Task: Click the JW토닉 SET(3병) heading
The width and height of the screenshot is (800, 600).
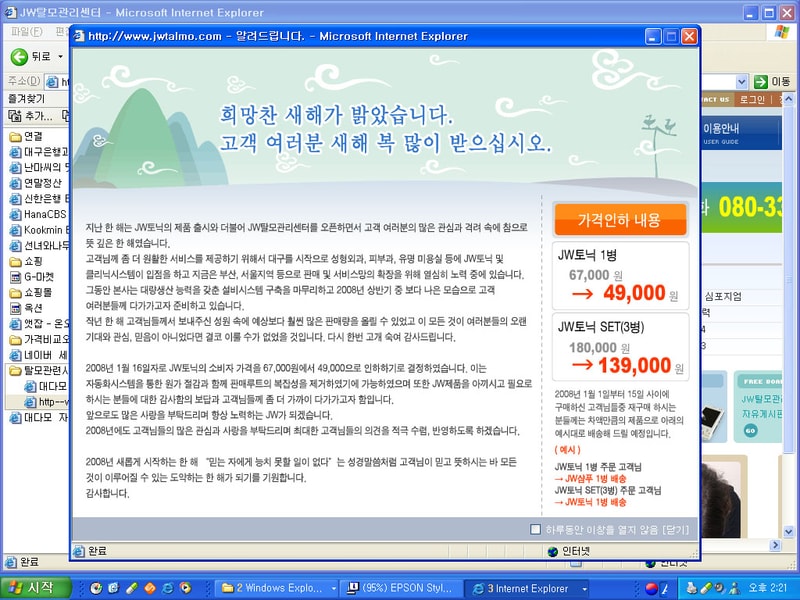Action: (601, 327)
